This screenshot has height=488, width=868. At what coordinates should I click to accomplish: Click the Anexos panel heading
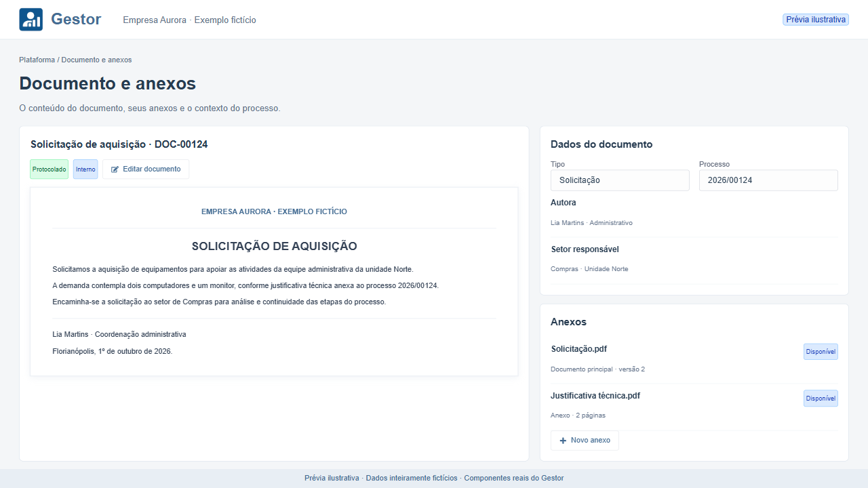point(569,322)
